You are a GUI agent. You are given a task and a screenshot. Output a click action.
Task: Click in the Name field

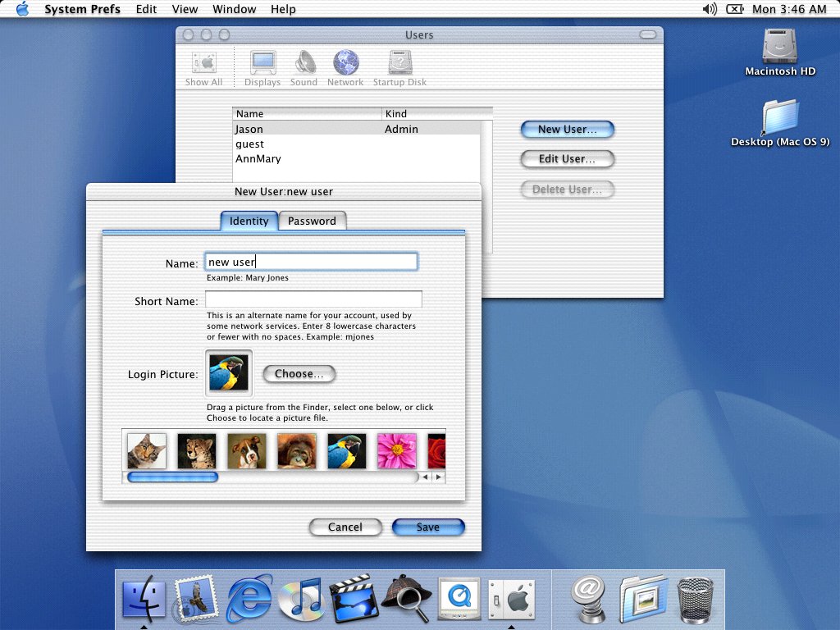coord(311,262)
